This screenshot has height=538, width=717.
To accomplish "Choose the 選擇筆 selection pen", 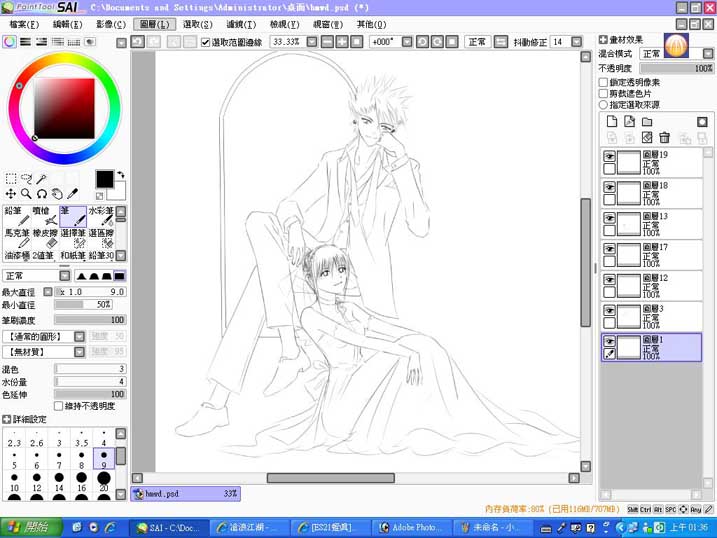I will 73,238.
